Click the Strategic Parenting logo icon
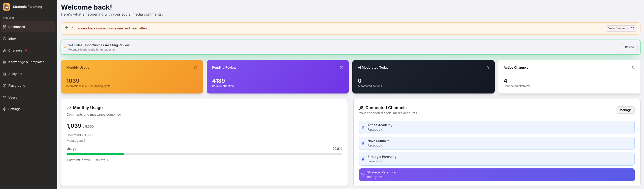 coord(6,7)
